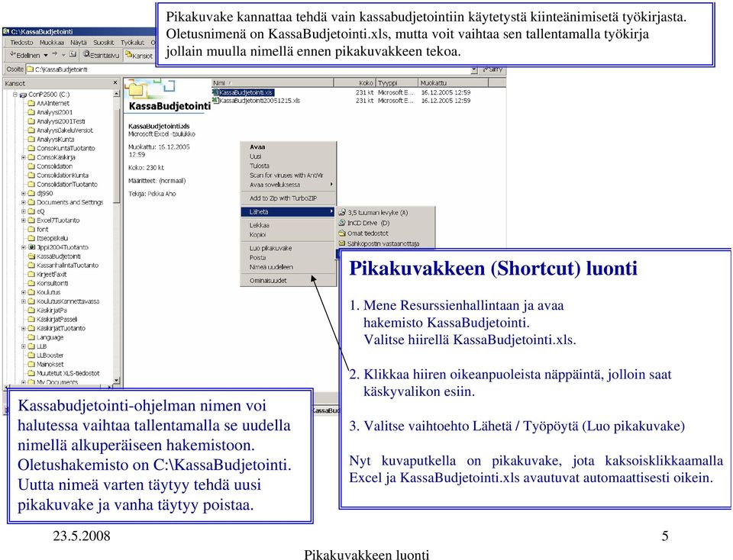
Task: Open the Tiedosto menu
Action: 21,43
